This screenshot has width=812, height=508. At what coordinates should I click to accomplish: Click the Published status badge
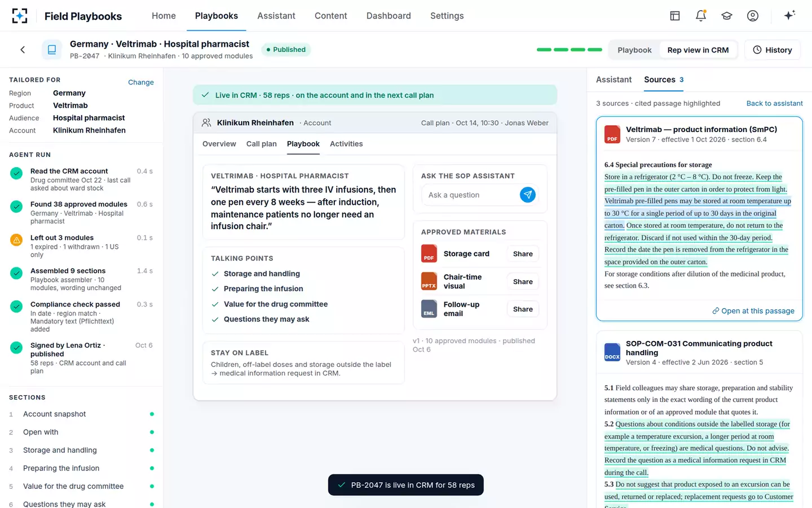point(286,50)
